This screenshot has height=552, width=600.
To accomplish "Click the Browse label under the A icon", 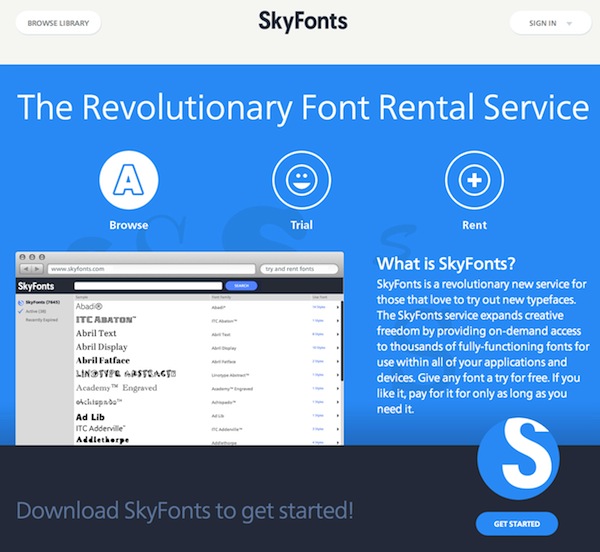I will point(129,225).
